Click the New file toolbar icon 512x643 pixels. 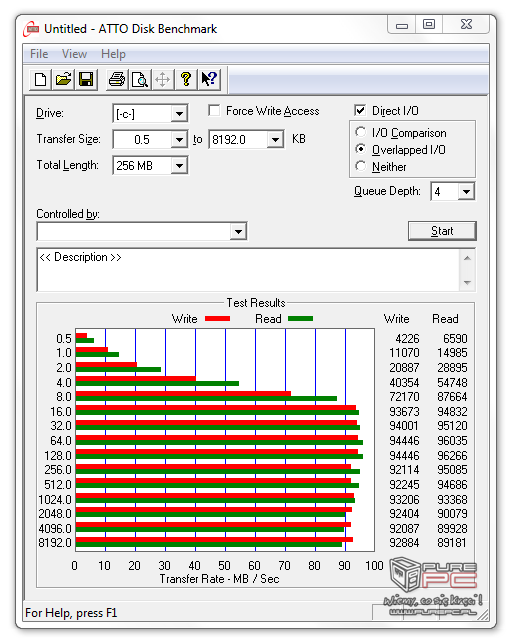(x=40, y=79)
